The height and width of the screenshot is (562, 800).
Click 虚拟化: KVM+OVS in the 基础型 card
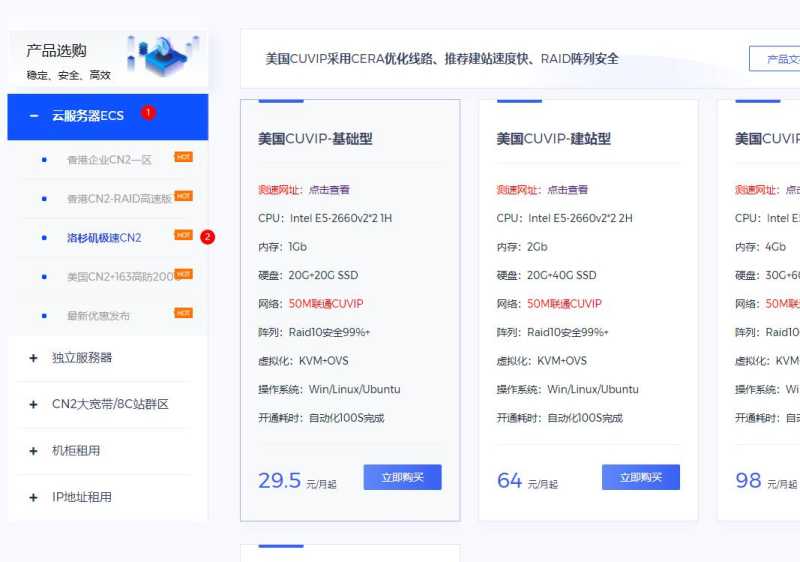[304, 361]
